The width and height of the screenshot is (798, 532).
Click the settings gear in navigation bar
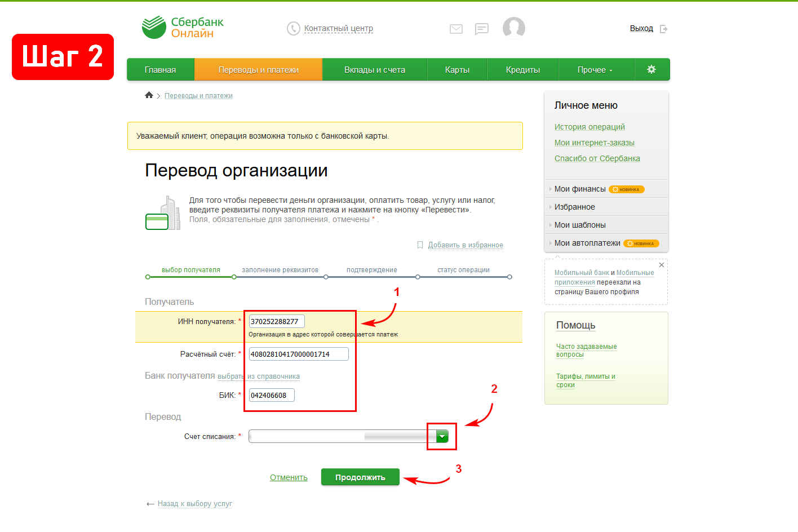click(x=651, y=69)
